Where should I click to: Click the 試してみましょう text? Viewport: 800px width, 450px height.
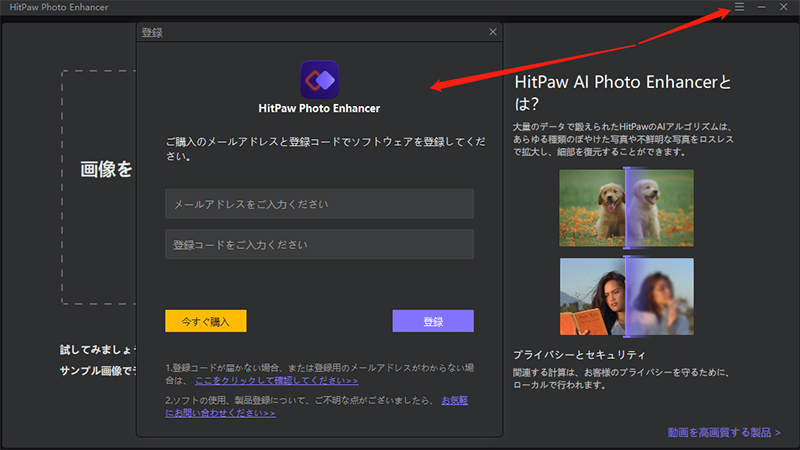98,349
